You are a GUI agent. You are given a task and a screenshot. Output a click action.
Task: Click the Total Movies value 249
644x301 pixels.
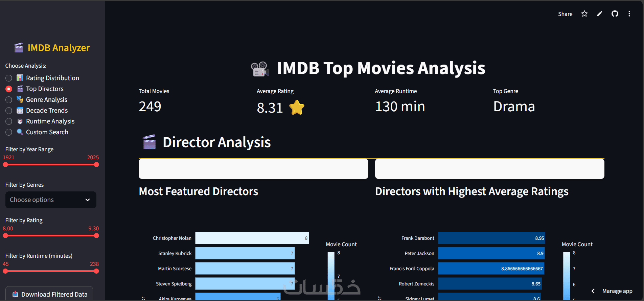point(150,107)
